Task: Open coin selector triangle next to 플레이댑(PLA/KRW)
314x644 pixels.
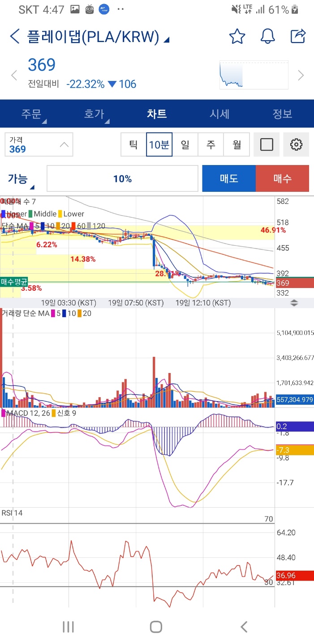Action: coord(166,40)
